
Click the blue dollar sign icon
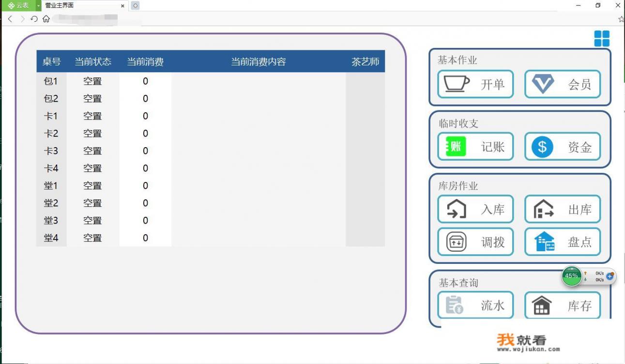click(542, 146)
